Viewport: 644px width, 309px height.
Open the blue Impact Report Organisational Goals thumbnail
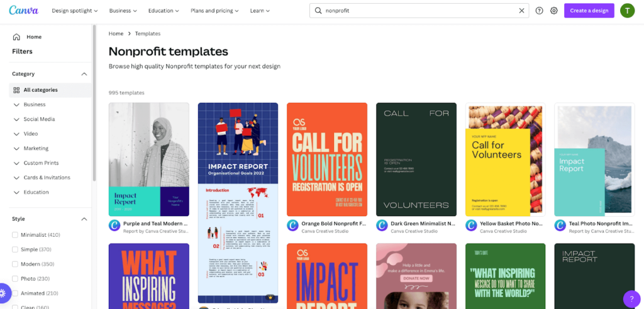pos(238,203)
